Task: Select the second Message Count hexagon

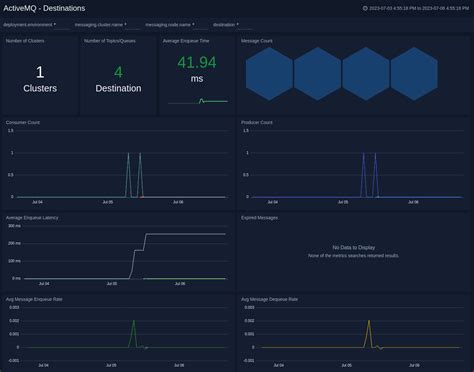Action: coord(317,74)
